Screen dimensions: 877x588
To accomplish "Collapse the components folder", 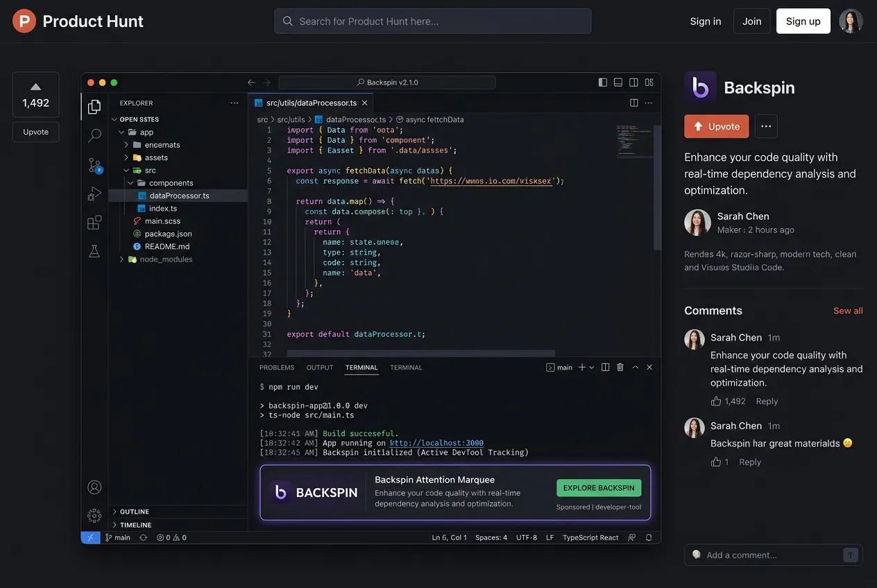I will [x=130, y=183].
